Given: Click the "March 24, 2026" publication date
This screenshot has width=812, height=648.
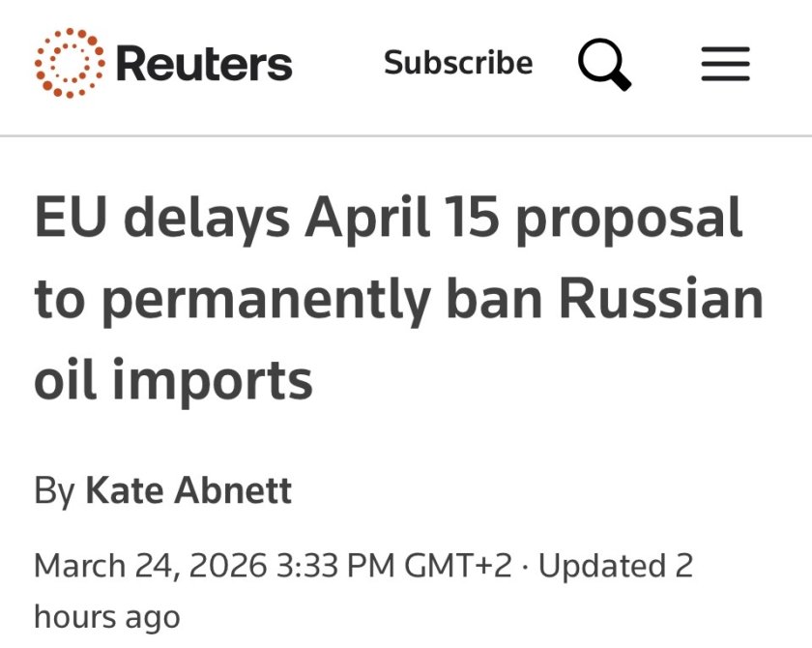Looking at the screenshot, I should pyautogui.click(x=151, y=565).
